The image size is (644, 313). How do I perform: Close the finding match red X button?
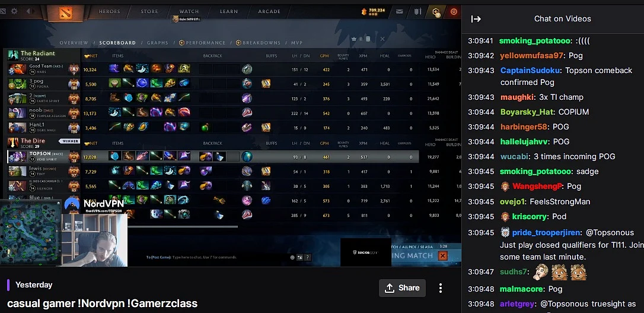[443, 256]
